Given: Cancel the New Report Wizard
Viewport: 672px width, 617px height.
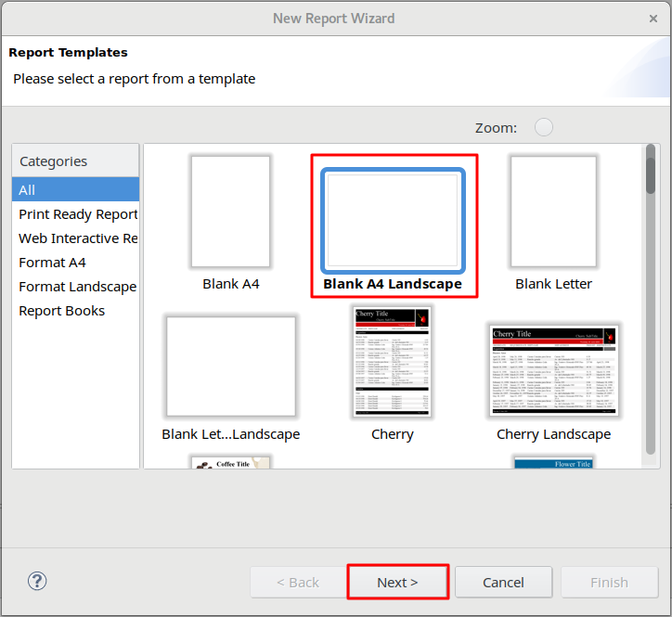Looking at the screenshot, I should point(504,582).
